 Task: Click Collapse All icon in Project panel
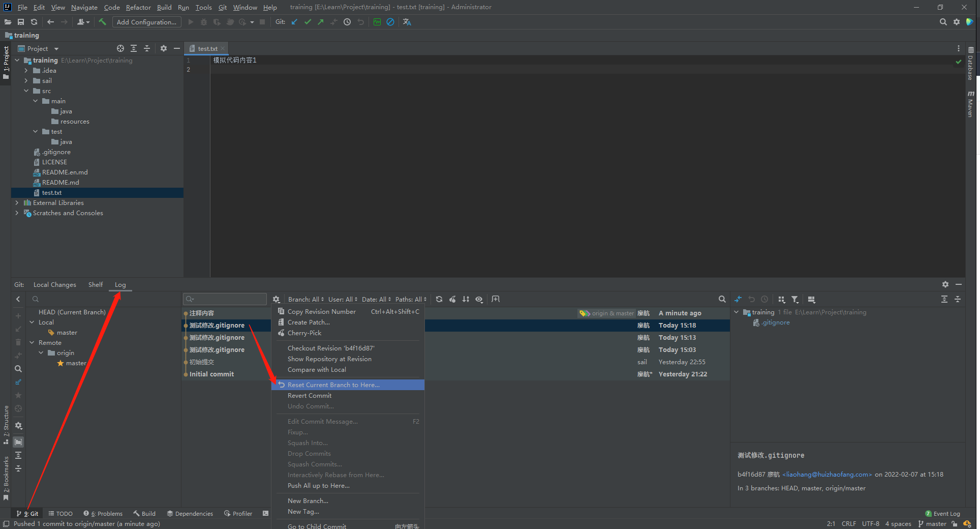point(147,48)
